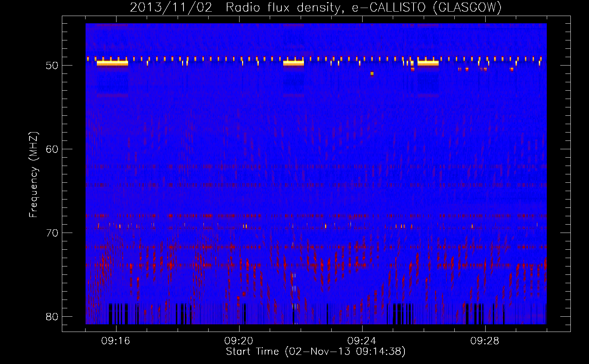This screenshot has width=589, height=364.
Task: Click the '09:20' time tick label
Action: point(239,341)
